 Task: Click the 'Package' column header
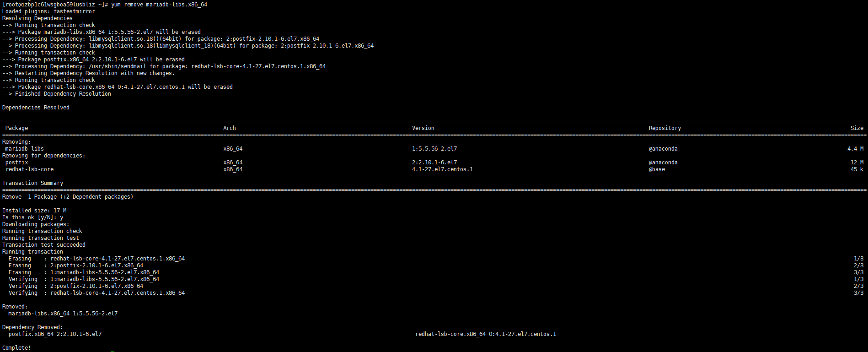tap(16, 128)
